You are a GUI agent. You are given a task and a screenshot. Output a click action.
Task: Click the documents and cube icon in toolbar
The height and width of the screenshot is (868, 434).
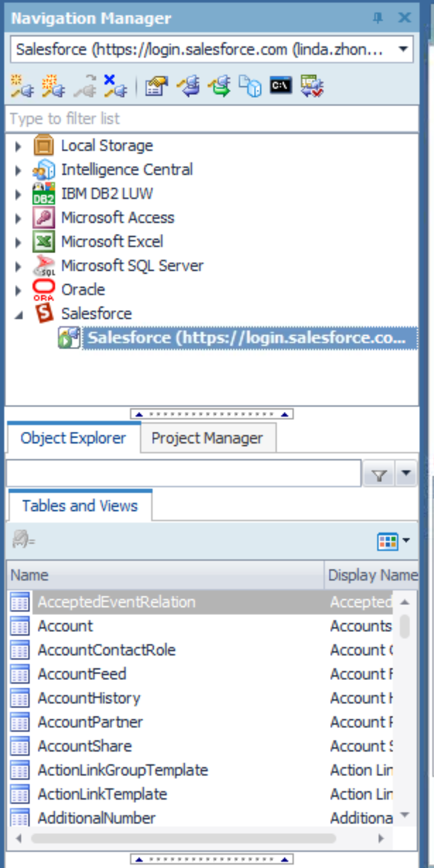(250, 86)
